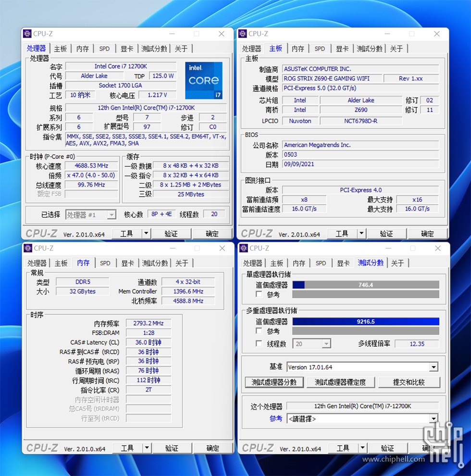Click the 核心数 8P + 4E value
This screenshot has height=476, width=471.
[x=162, y=214]
